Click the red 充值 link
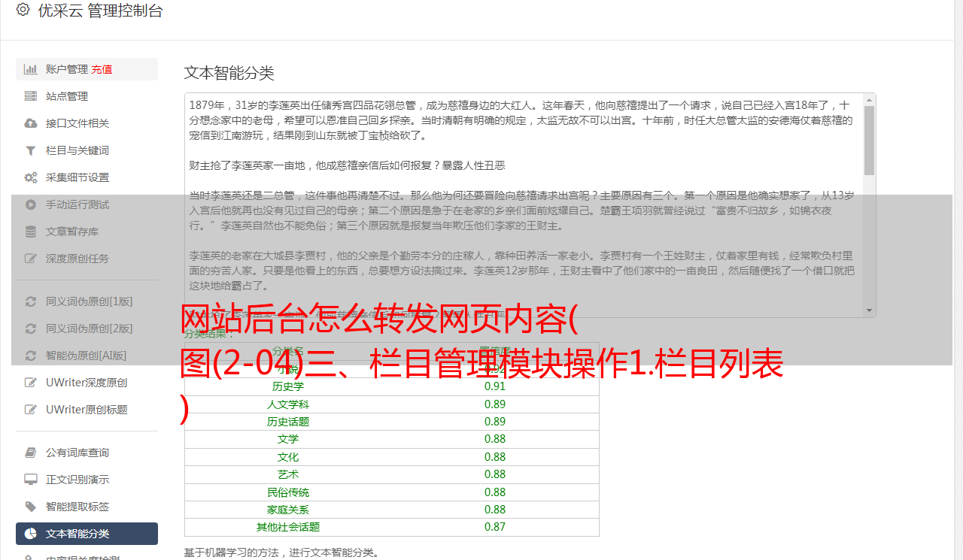The height and width of the screenshot is (560, 963). [102, 69]
